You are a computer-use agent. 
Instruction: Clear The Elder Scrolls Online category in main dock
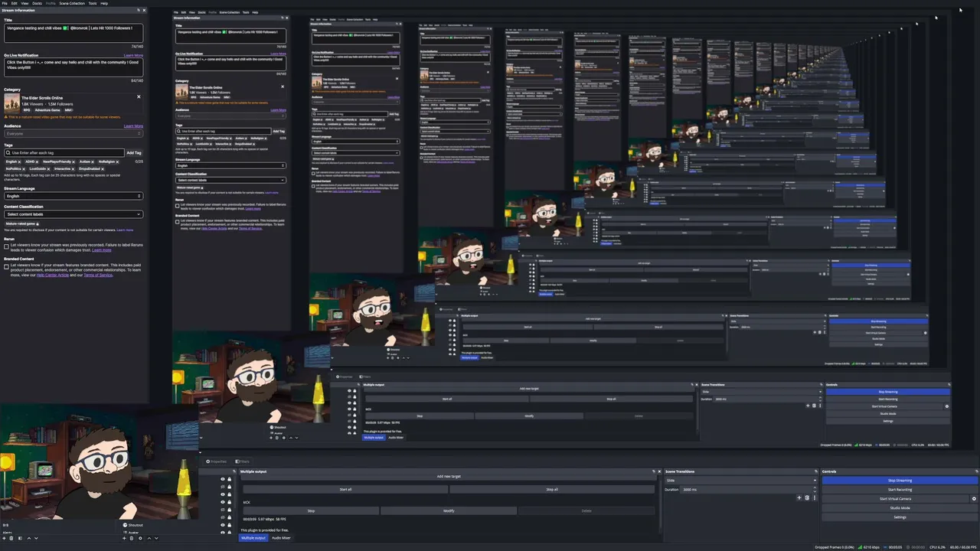coord(139,97)
